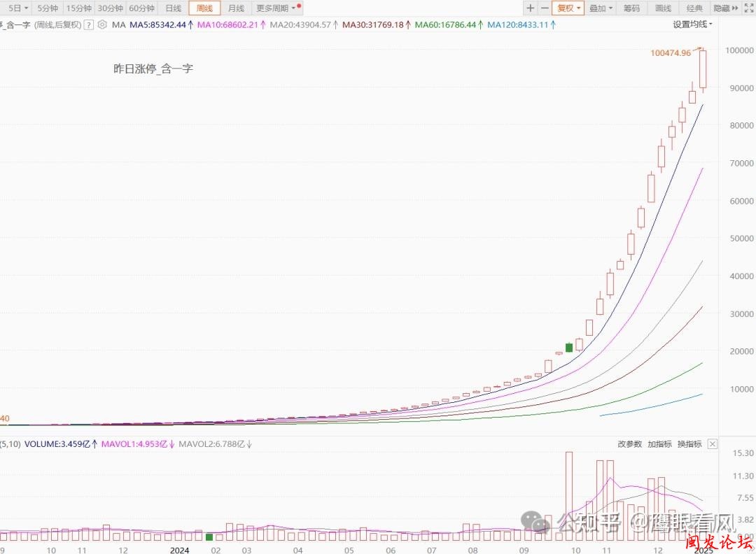Expand the 复权 adjustment dropdown
The height and width of the screenshot is (554, 756).
pos(568,8)
